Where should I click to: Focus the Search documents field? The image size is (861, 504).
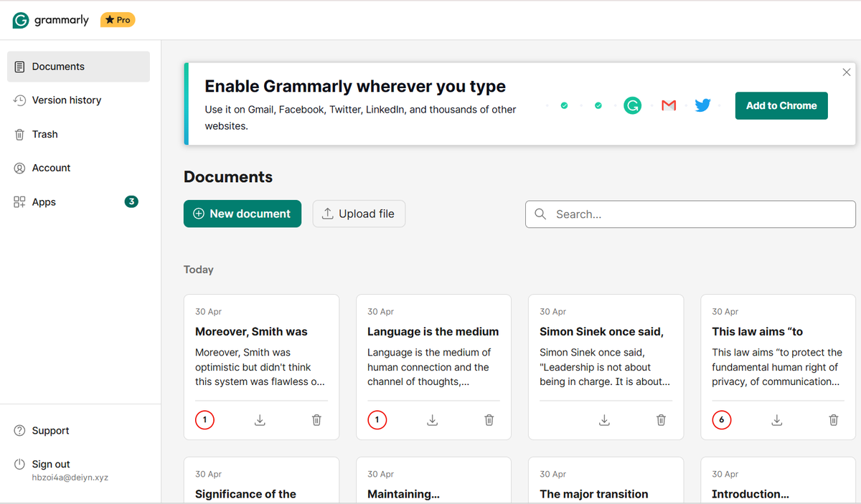pos(690,214)
